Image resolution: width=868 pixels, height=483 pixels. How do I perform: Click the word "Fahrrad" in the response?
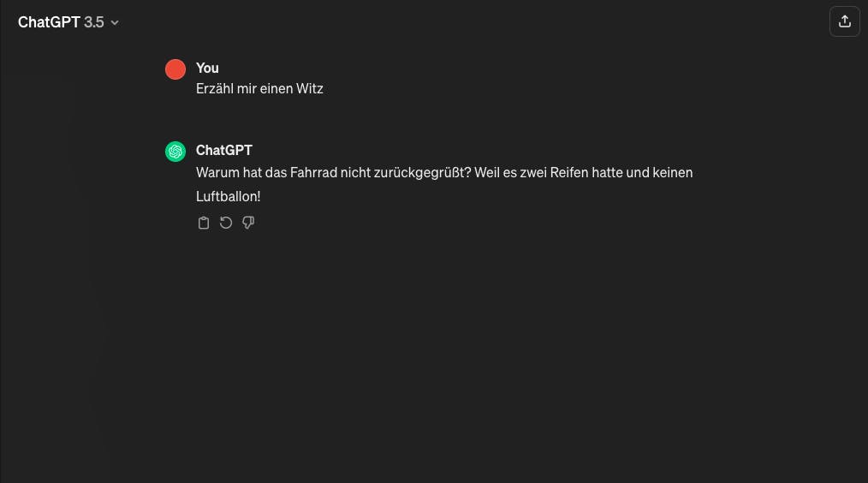(313, 173)
